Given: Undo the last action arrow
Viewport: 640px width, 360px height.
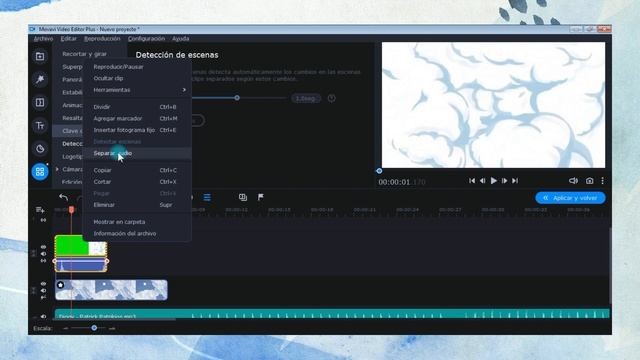Looking at the screenshot, I should click(63, 197).
